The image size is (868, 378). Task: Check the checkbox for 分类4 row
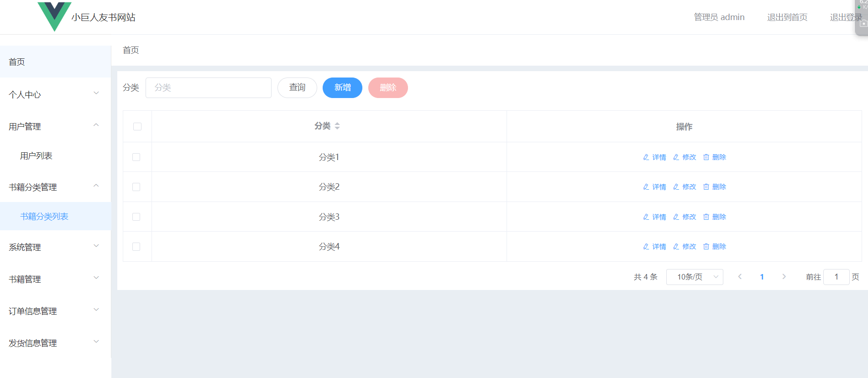coord(136,247)
